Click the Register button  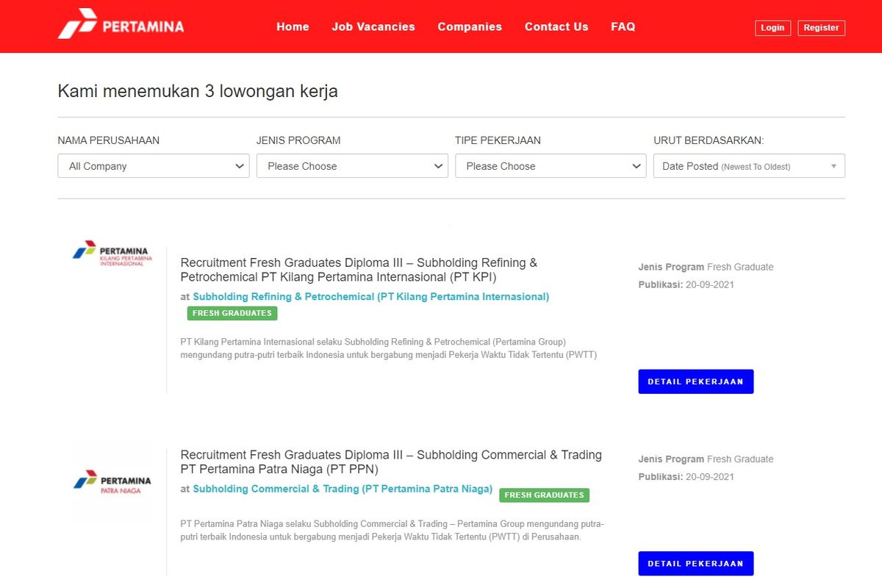click(821, 27)
